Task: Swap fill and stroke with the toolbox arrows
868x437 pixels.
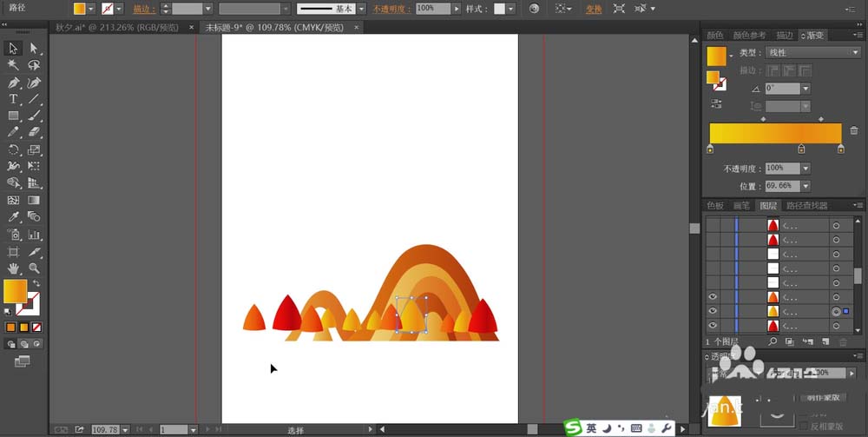Action: (x=36, y=283)
